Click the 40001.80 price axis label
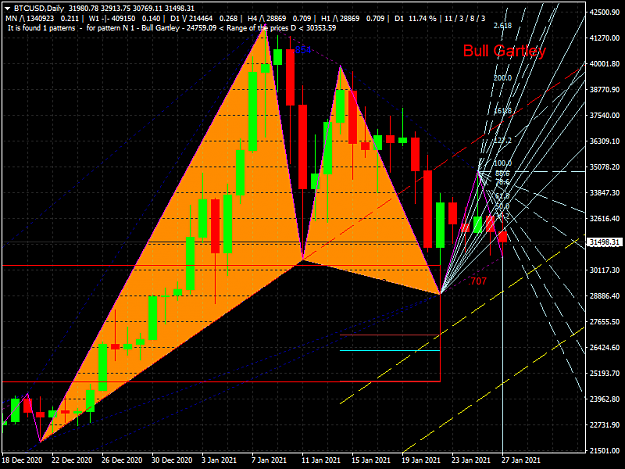625x469 pixels. click(605, 64)
